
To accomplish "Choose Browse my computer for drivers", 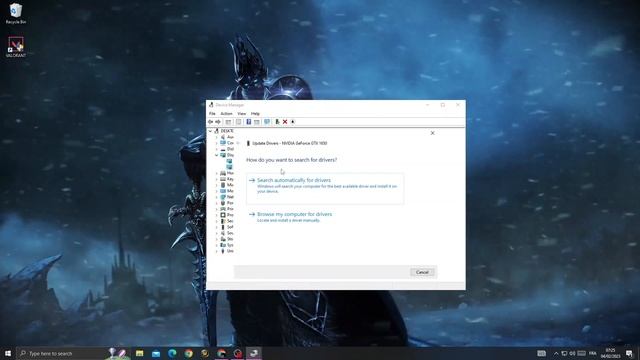I will [294, 214].
